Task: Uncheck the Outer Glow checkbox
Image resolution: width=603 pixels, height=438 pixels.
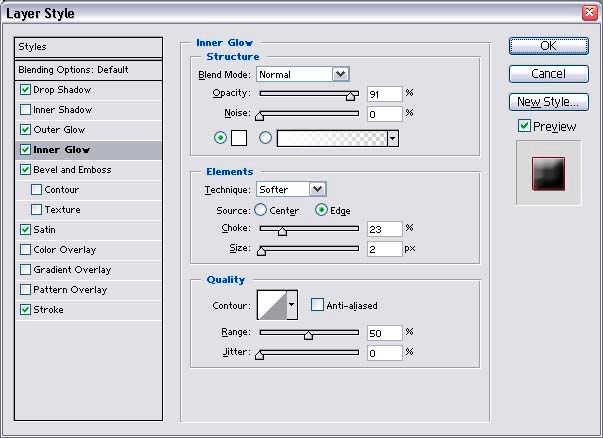Action: coord(25,130)
